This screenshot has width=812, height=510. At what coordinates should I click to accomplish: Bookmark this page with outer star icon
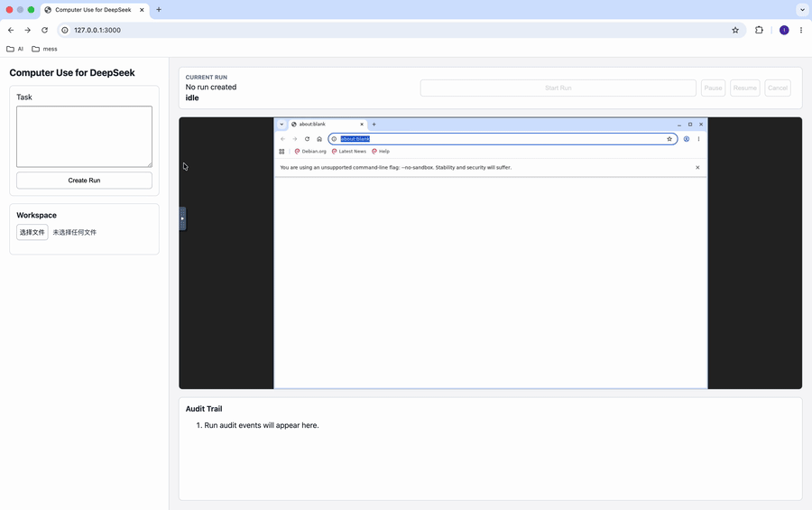tap(735, 30)
